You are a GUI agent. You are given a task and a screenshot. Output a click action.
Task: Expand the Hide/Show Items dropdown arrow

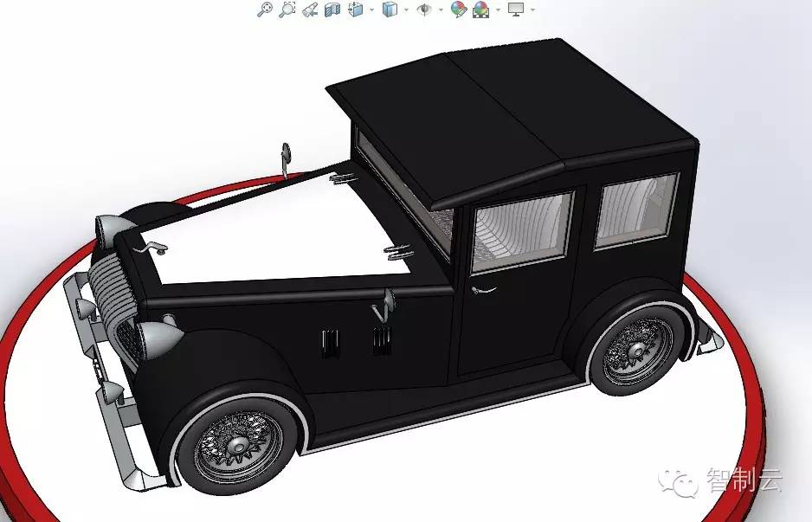tap(440, 10)
